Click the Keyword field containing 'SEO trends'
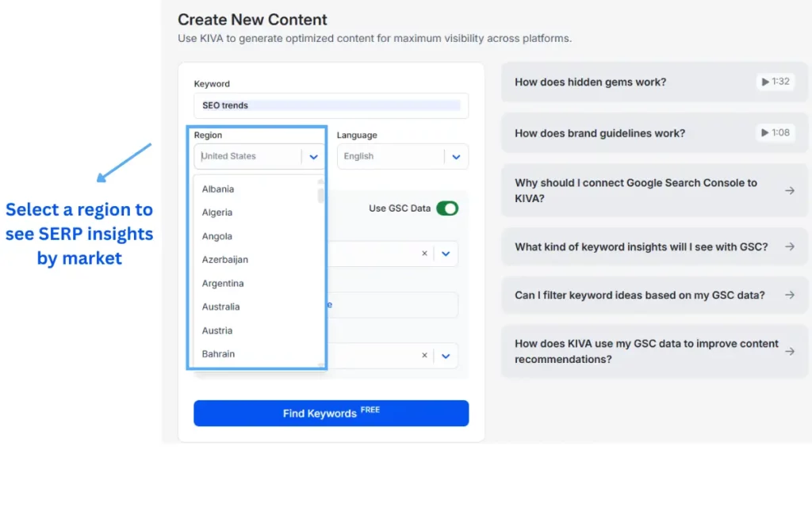The height and width of the screenshot is (519, 812). [331, 105]
